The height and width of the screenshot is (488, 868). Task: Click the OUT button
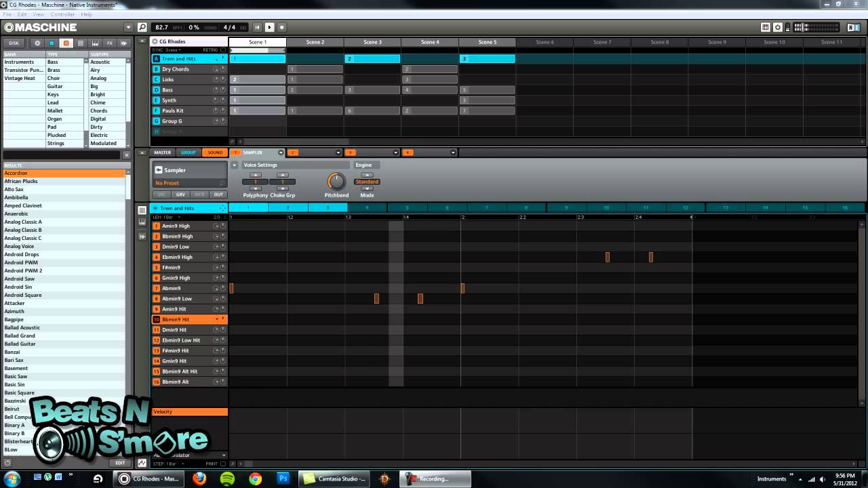tap(218, 195)
